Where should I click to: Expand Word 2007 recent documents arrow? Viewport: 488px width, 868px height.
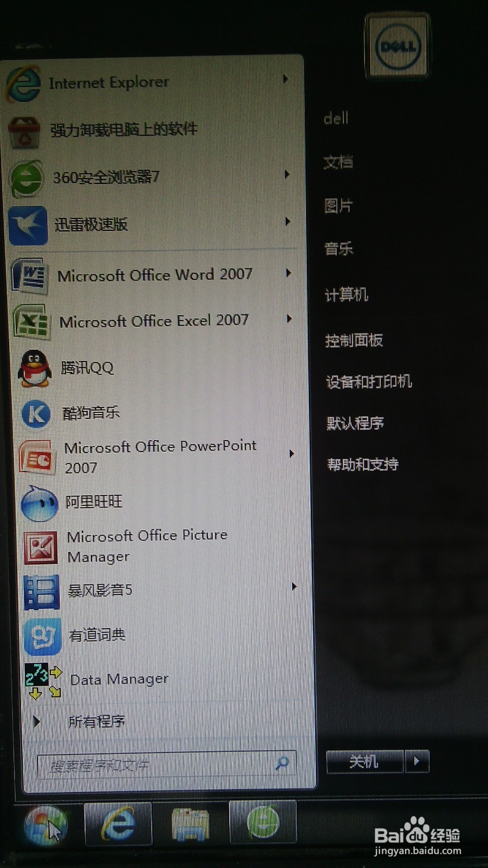288,273
